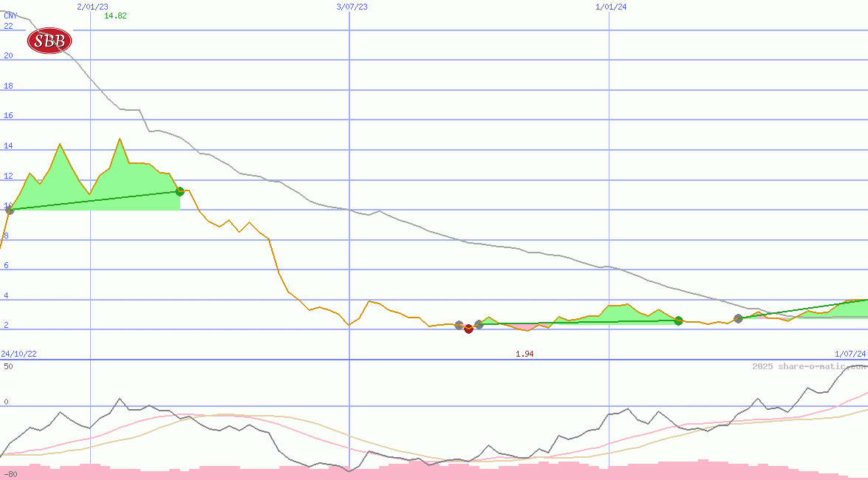Select the green marker dot near 11
868x480 pixels.
(x=180, y=191)
